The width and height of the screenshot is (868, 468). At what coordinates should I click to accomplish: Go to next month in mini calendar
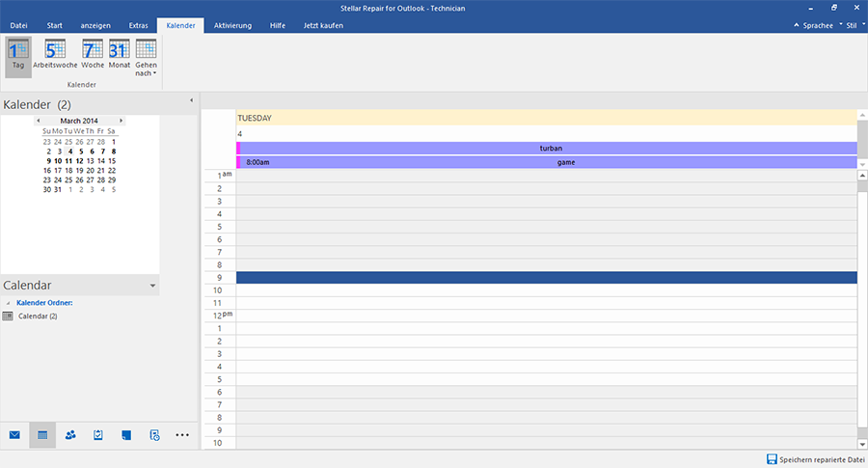click(x=122, y=121)
